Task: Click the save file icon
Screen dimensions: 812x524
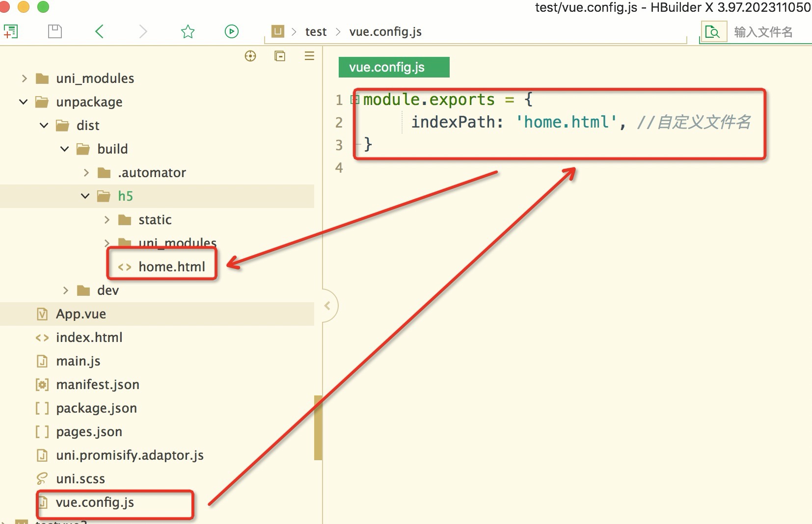Action: click(x=55, y=32)
